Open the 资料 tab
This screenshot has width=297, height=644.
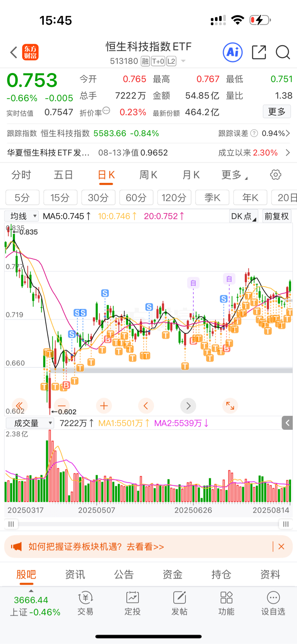tap(270, 575)
